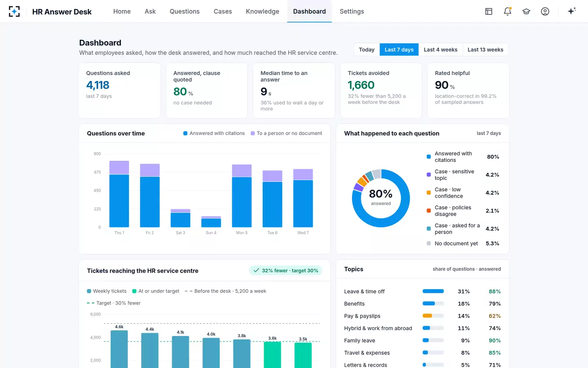Screen dimensions: 588x368
Task: Click the 'Case · asked for a person' legend
Action: (463, 229)
